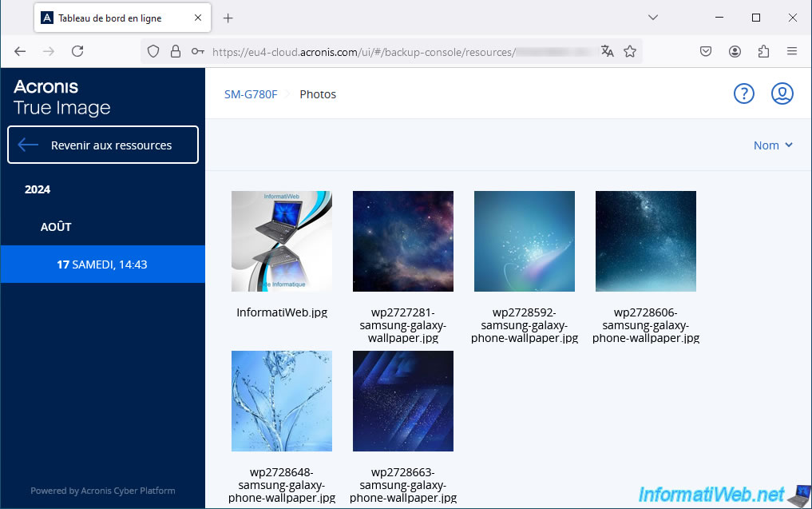This screenshot has width=812, height=509.
Task: Close the Tableau de bord en ligne tab
Action: click(x=198, y=18)
